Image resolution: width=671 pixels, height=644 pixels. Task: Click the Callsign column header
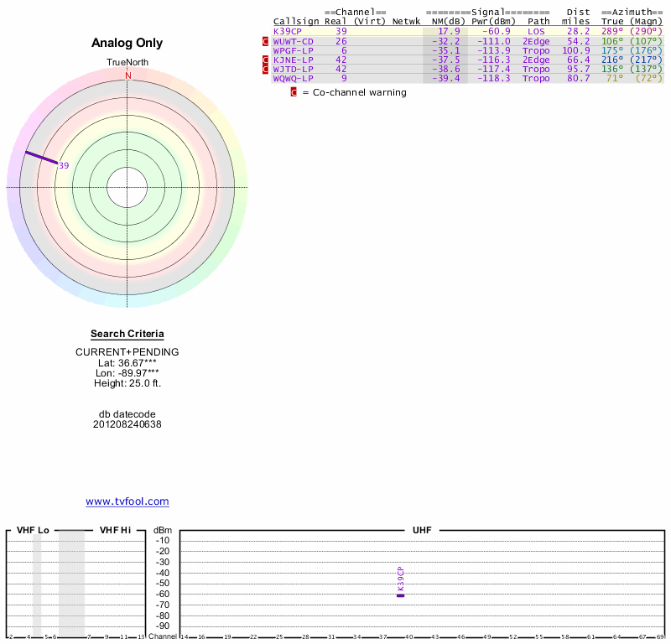pyautogui.click(x=296, y=22)
